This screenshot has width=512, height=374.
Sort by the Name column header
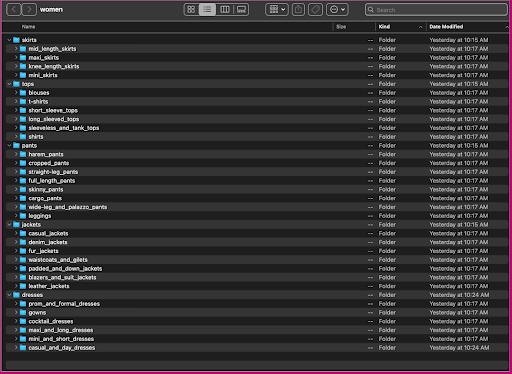coord(28,27)
